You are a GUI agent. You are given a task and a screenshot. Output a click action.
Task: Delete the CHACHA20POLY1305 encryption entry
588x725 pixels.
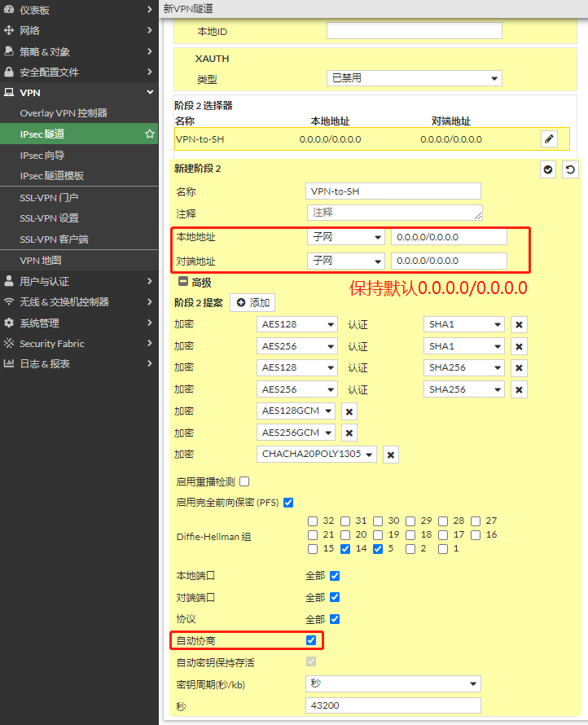coord(391,455)
